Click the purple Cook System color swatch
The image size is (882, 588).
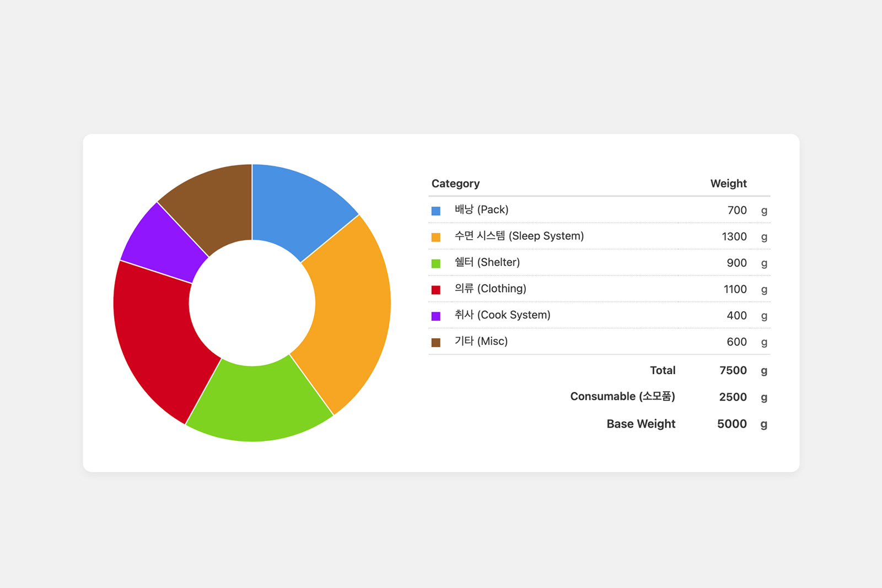(x=435, y=316)
